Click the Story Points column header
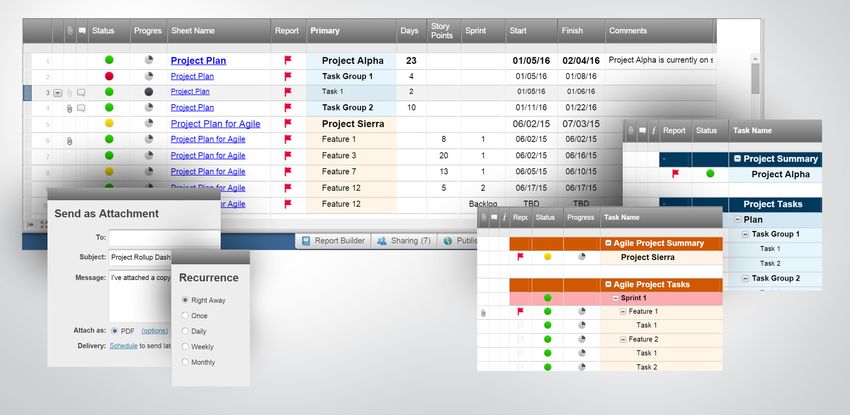 coord(443,31)
